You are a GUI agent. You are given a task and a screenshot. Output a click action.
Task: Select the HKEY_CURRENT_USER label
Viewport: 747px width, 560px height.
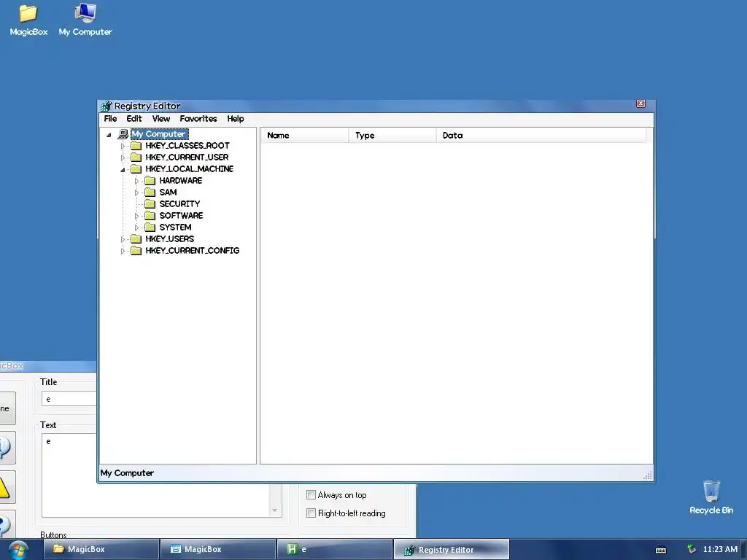tap(187, 157)
